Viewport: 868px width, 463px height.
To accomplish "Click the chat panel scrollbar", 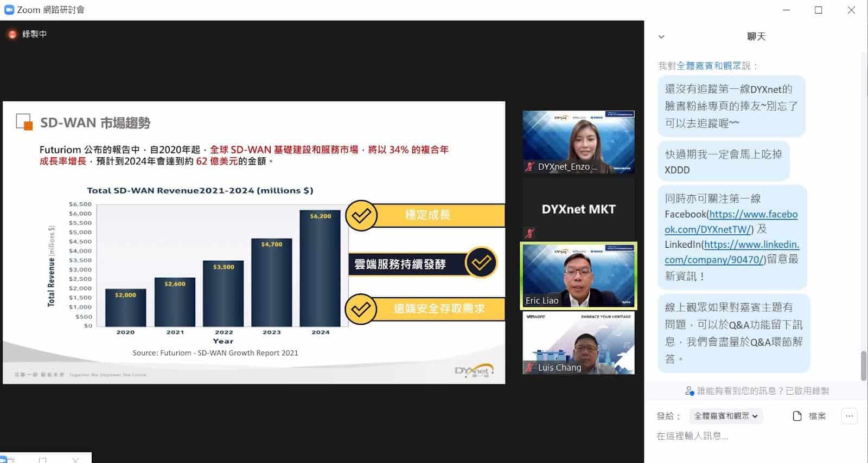I will point(864,365).
